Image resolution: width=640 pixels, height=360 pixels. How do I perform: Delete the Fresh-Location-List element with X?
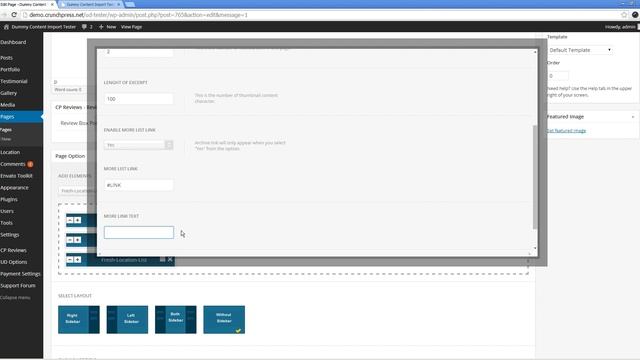170,260
